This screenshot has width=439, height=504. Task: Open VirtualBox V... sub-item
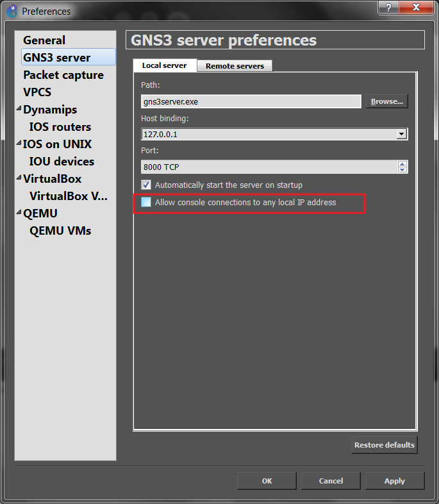coord(69,196)
